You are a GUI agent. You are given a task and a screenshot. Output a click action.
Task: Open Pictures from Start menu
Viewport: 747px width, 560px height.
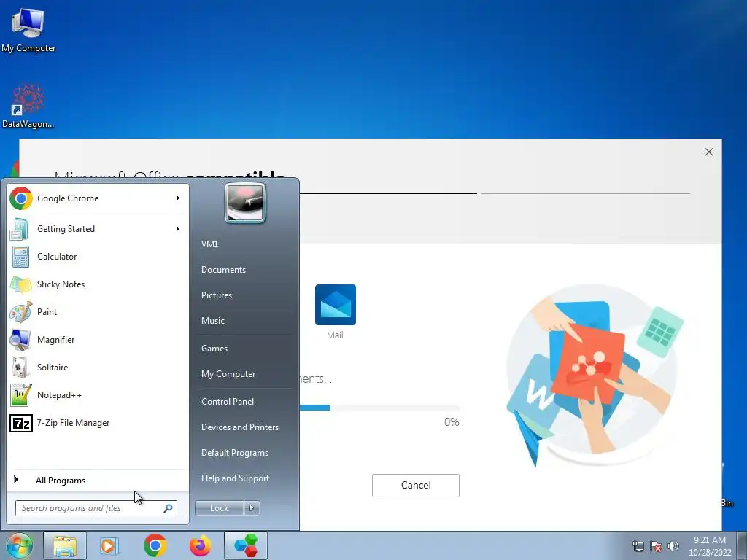pos(216,295)
